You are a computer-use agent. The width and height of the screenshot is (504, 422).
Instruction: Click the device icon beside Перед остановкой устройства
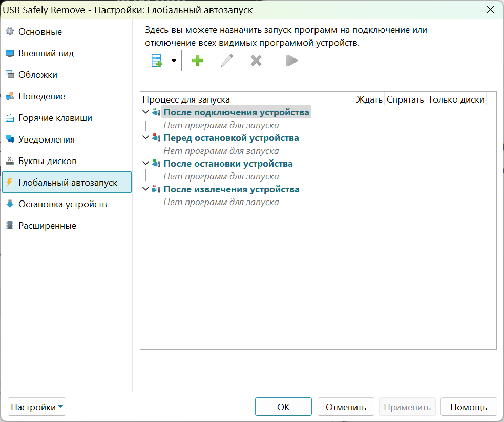156,138
